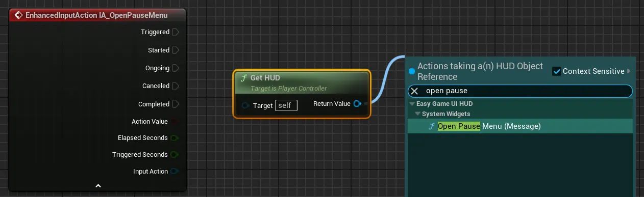Click the 'Target is Player Controller' subtitle
Viewport: 644px width, 197px height.
point(289,89)
